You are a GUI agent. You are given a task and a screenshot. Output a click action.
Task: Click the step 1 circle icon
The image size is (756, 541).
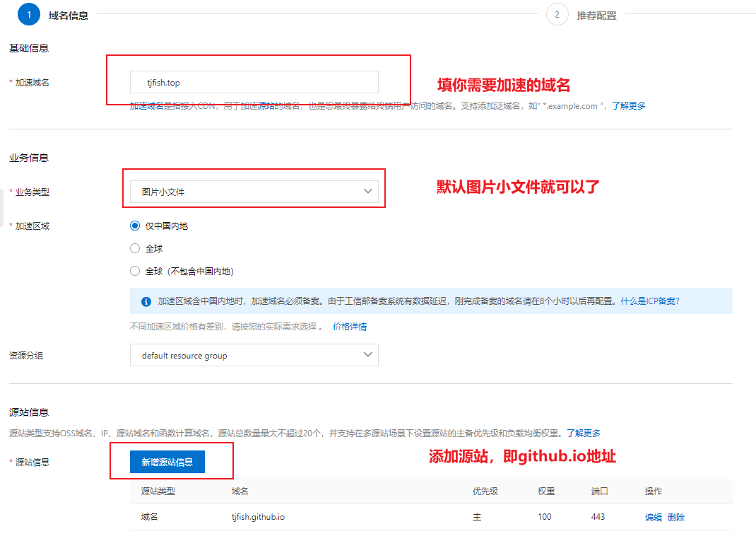29,14
